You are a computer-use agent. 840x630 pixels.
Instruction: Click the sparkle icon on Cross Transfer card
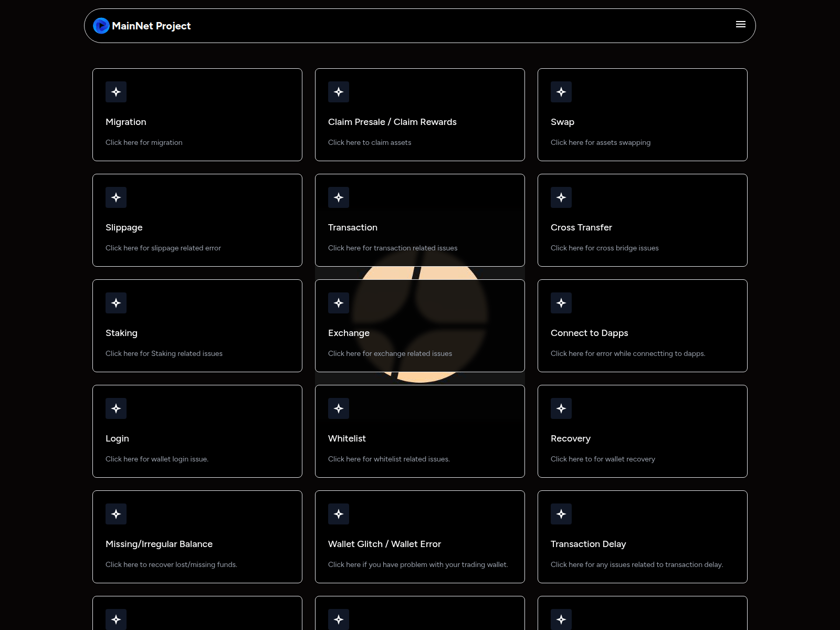pos(561,197)
